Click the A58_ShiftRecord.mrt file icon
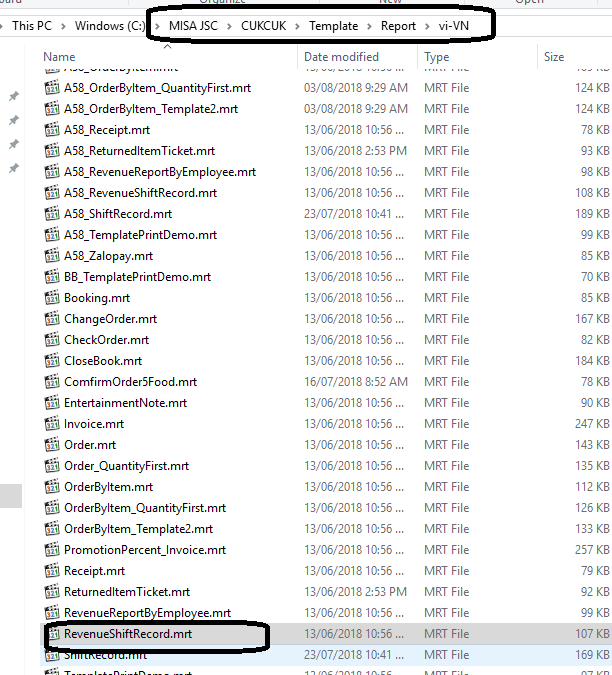 click(x=52, y=214)
